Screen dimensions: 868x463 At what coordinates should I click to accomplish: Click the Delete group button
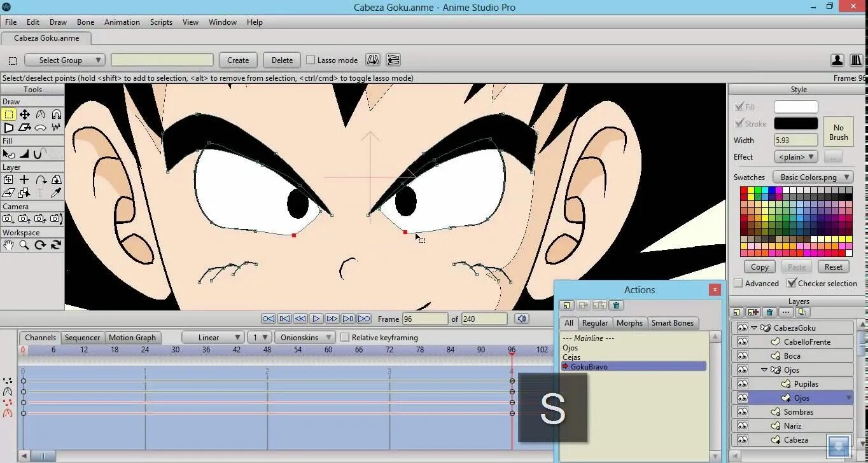tap(282, 60)
